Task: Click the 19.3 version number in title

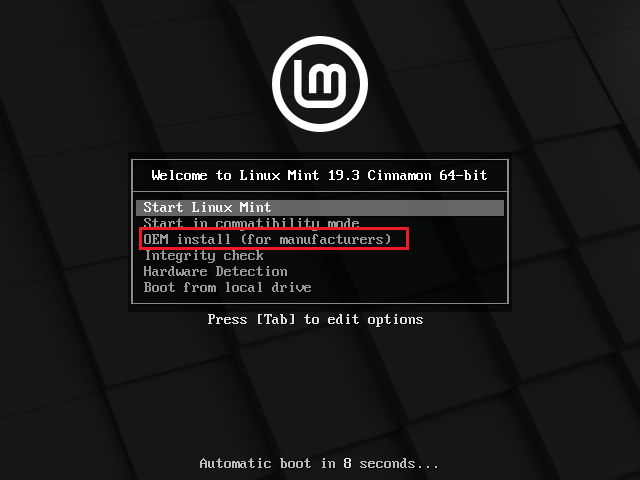Action: click(344, 176)
